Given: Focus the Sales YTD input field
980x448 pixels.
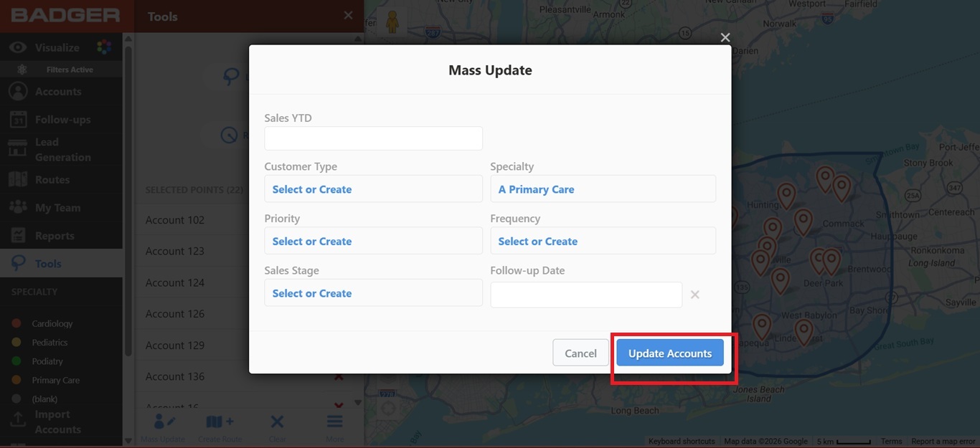Looking at the screenshot, I should [x=373, y=138].
